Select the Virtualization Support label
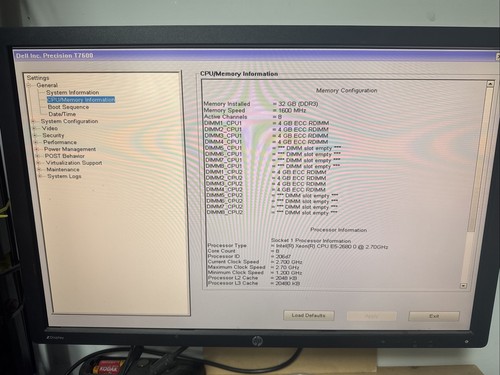500x375 pixels. (x=74, y=163)
